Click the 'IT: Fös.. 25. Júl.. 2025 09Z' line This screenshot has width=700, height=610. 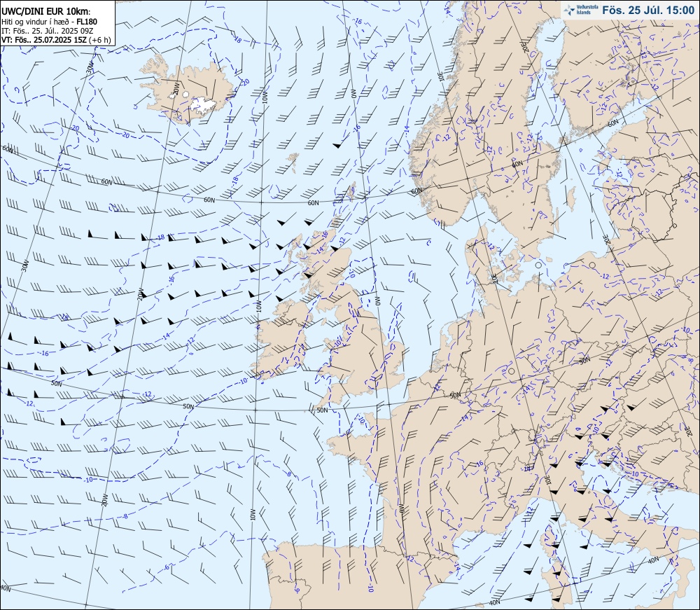pyautogui.click(x=48, y=30)
